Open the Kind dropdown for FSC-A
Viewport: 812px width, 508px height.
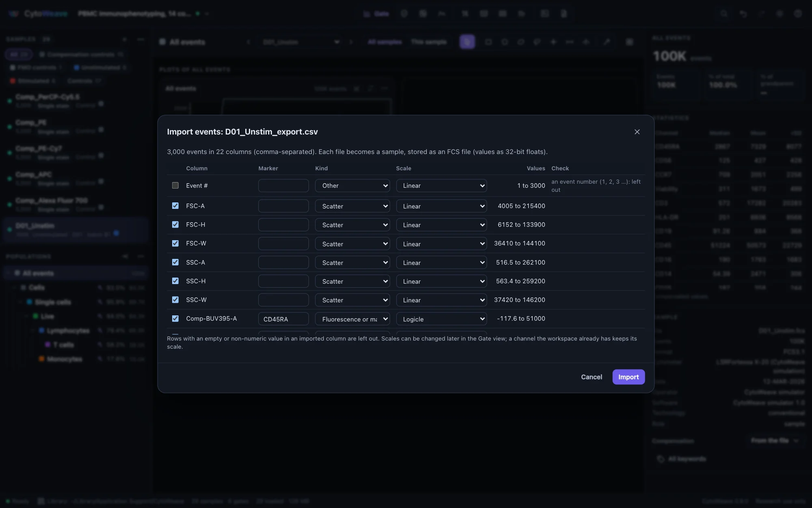(352, 206)
